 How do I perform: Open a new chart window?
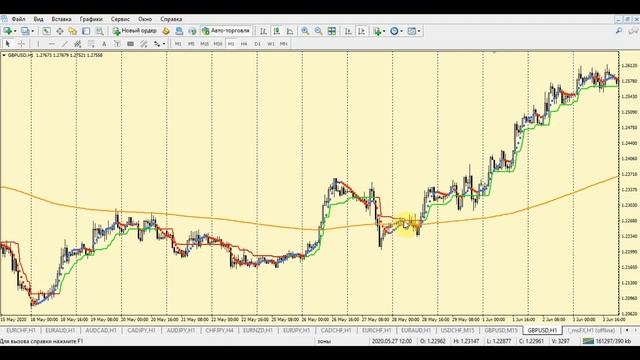7,31
